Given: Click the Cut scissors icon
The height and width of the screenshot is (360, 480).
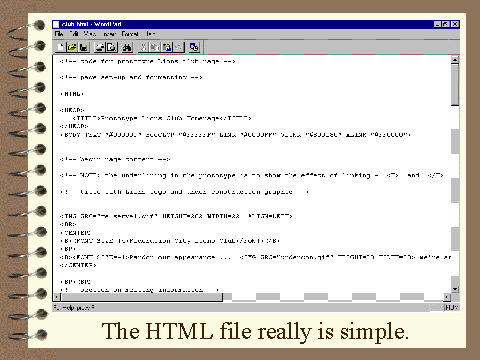Looking at the screenshot, I should 144,47.
